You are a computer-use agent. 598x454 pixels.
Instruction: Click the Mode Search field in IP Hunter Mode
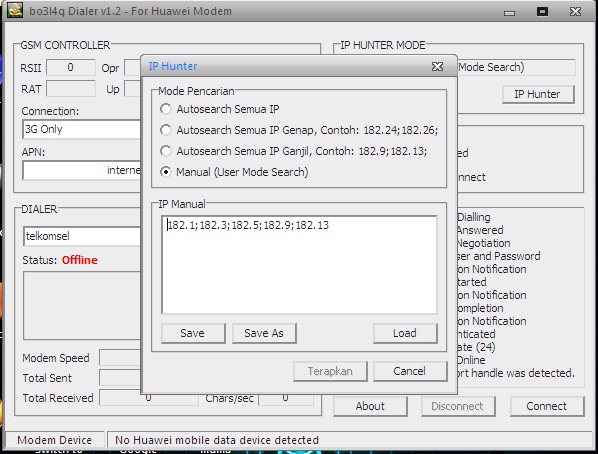point(516,68)
